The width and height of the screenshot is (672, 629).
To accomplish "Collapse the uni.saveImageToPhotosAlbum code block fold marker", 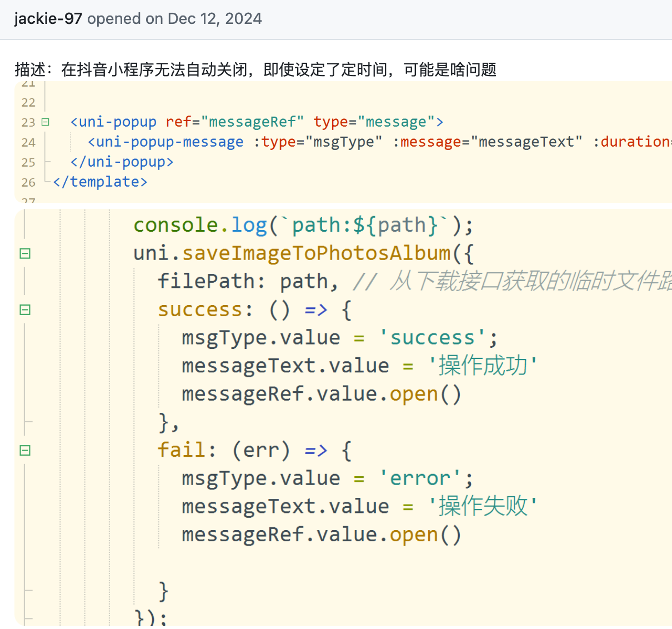I will [25, 254].
